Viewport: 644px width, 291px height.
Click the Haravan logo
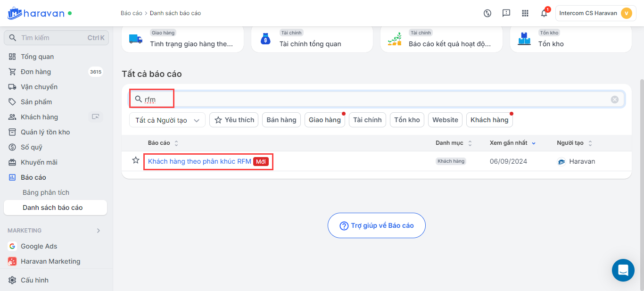click(36, 13)
